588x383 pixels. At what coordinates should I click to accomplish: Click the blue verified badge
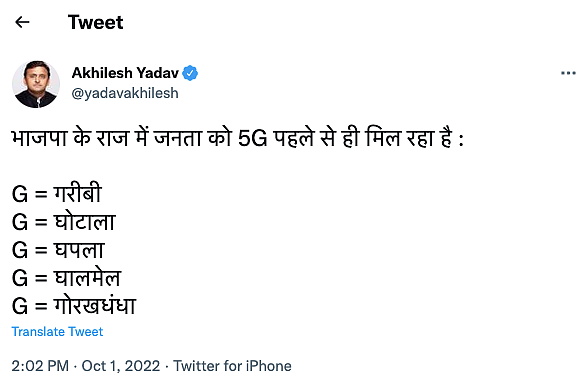(x=190, y=73)
